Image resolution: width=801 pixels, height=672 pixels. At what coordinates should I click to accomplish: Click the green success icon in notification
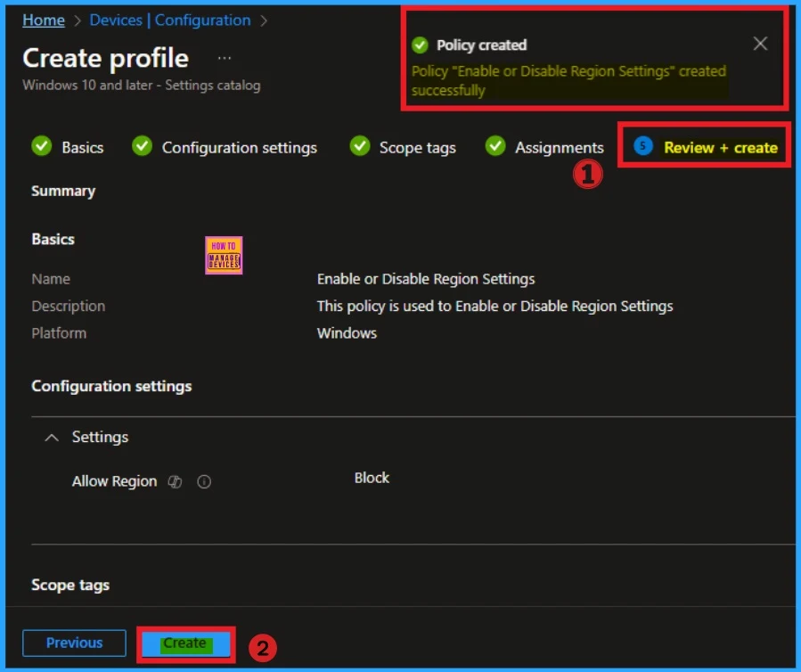coord(420,45)
